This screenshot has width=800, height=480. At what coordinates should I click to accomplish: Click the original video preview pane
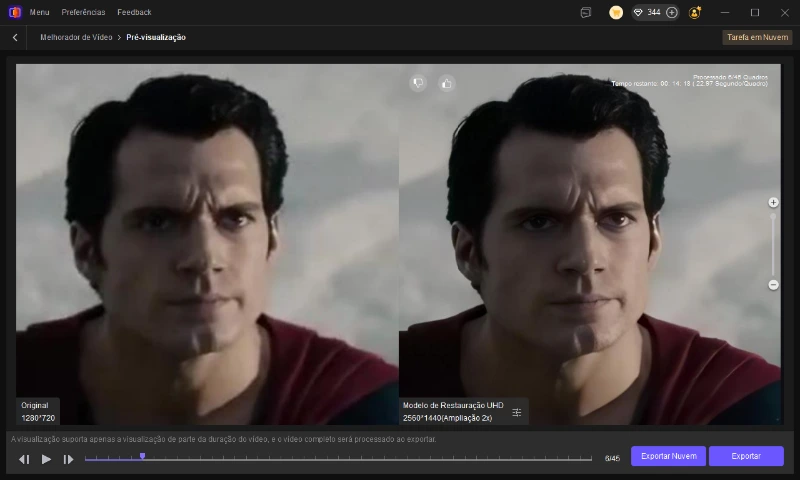[207, 244]
